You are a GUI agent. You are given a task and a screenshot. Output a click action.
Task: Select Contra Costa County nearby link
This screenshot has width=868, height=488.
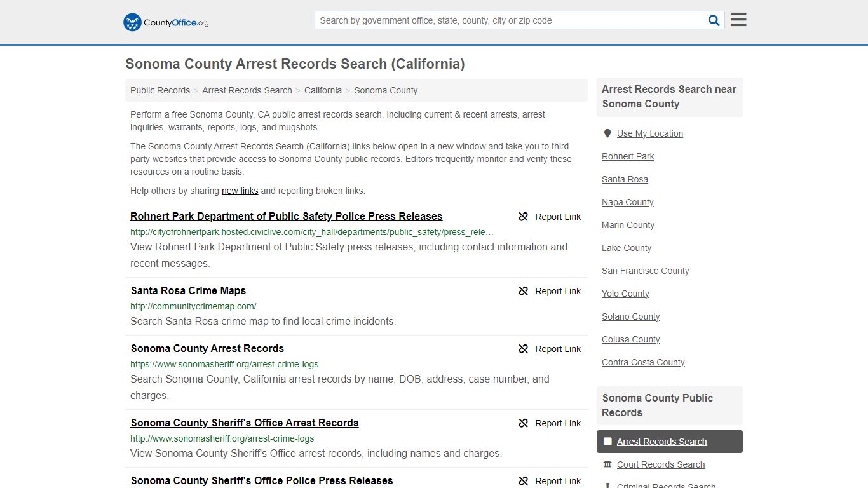(643, 362)
